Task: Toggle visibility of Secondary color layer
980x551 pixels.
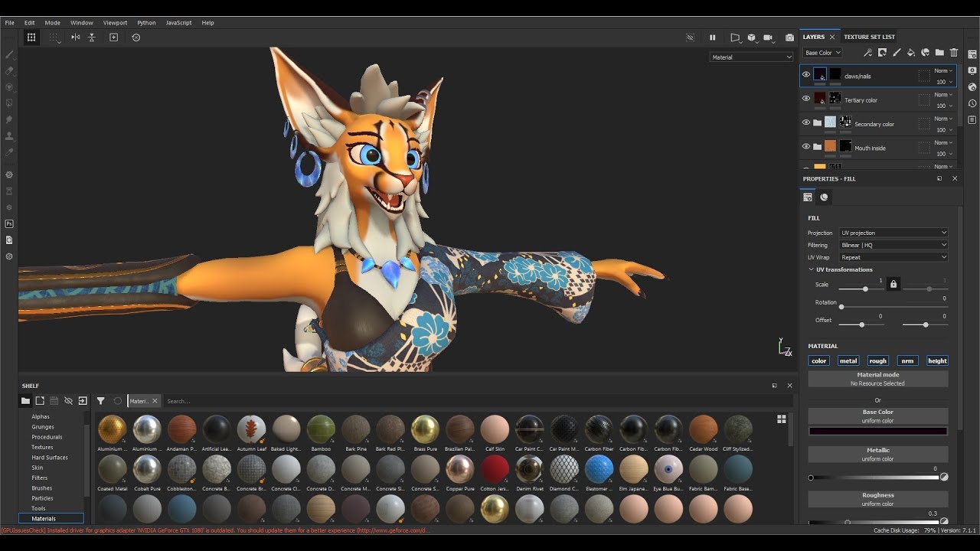Action: pyautogui.click(x=806, y=122)
